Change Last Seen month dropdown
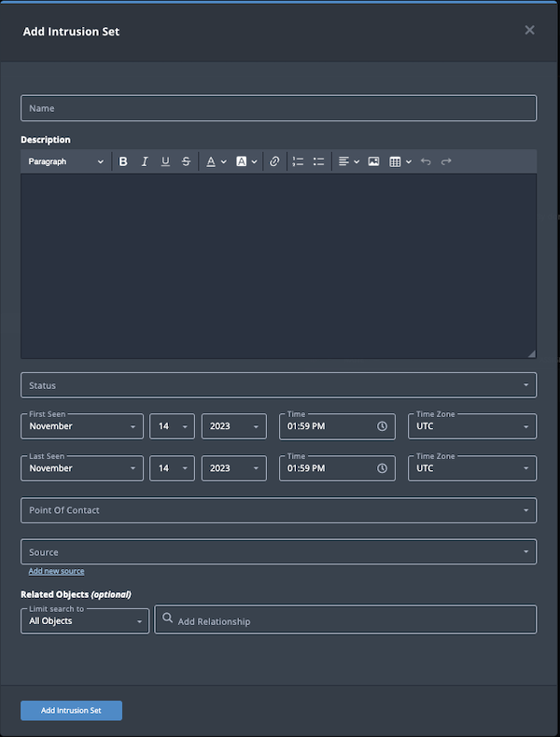This screenshot has height=737, width=560. tap(82, 468)
